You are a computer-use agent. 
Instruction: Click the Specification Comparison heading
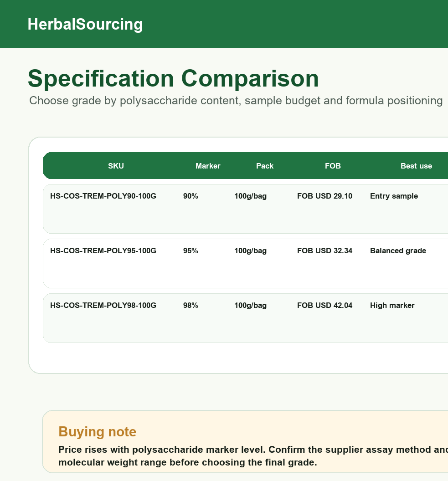[x=173, y=78]
